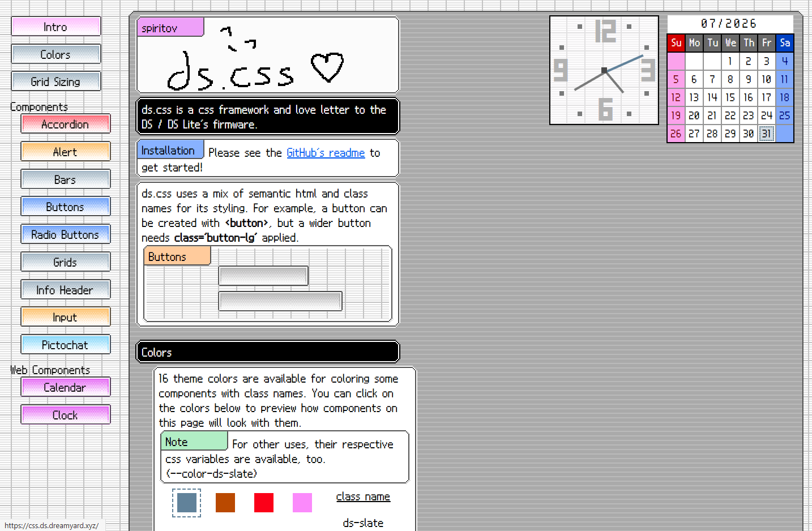
Task: Open Grid Sizing in sidebar
Action: (55, 82)
